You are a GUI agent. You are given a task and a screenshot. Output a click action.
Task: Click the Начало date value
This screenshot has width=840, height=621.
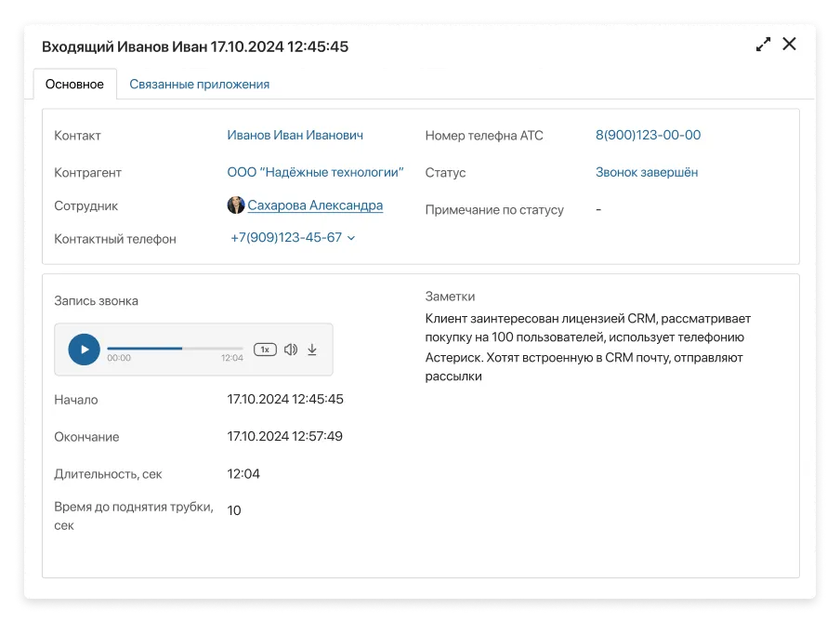pyautogui.click(x=285, y=399)
